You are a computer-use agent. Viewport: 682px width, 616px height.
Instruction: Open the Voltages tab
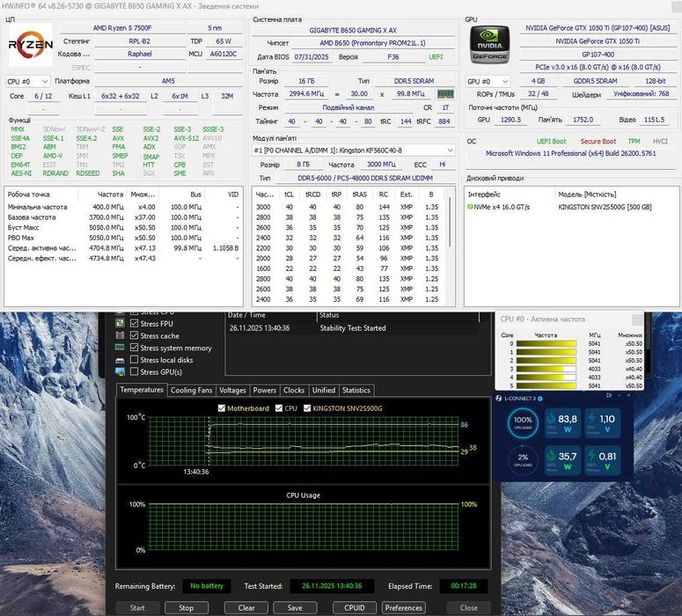(232, 390)
